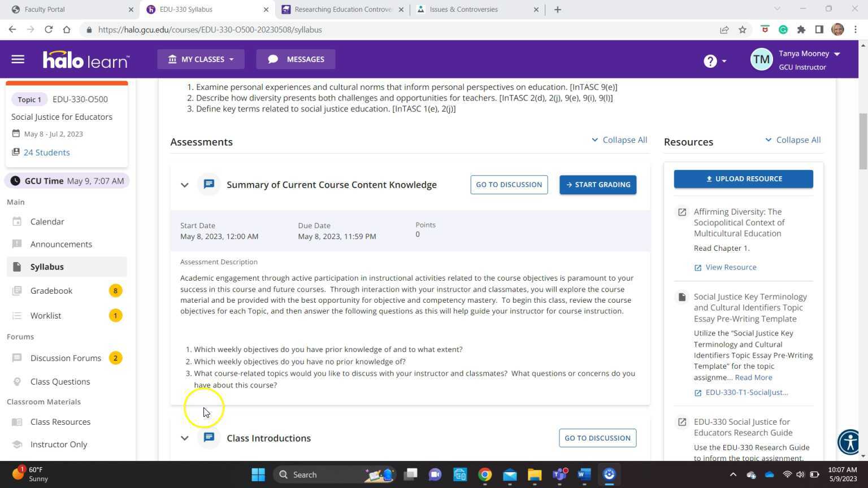Open the hamburger navigation menu

(18, 59)
